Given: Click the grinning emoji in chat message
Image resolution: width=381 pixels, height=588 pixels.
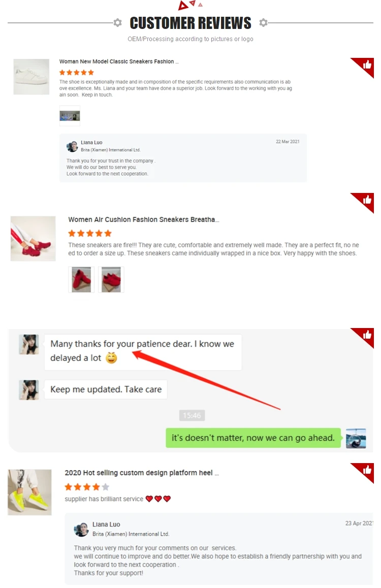Looking at the screenshot, I should point(111,358).
